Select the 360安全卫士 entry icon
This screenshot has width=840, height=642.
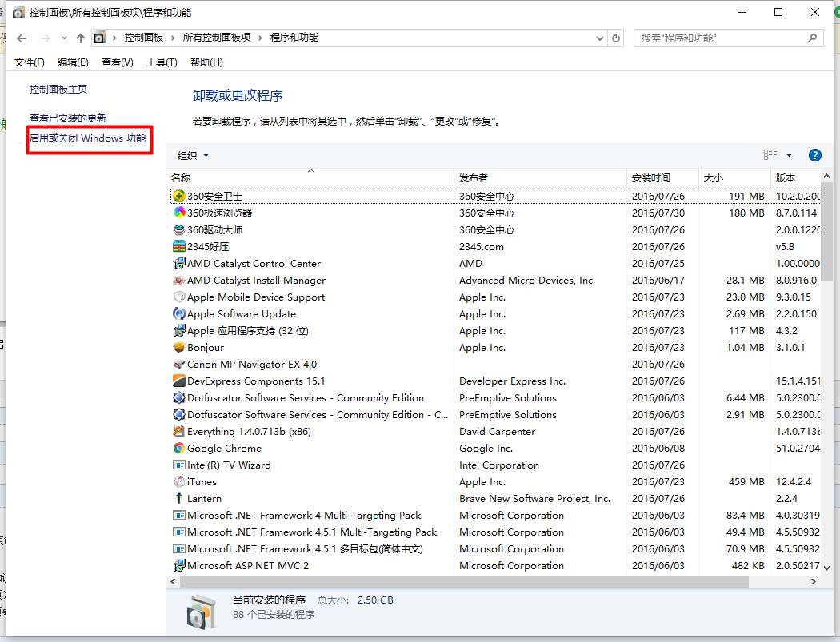click(178, 196)
